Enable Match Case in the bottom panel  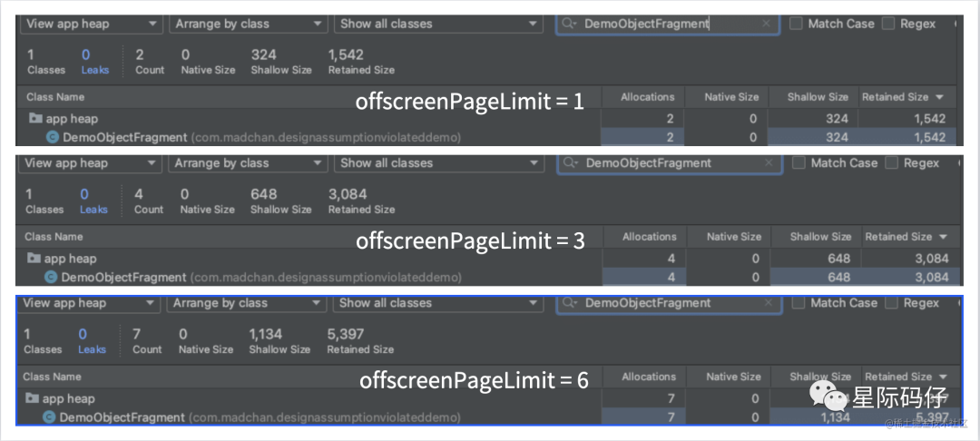(799, 303)
